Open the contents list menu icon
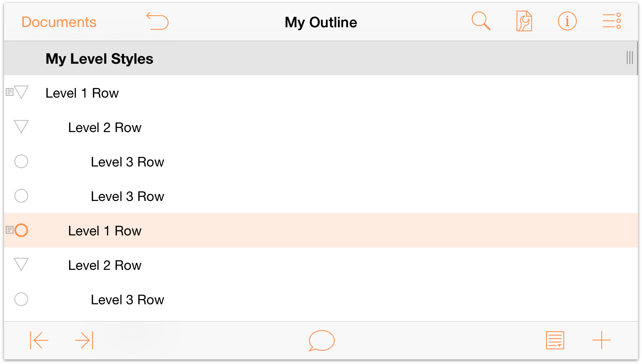Viewport: 642px width, 364px height. (612, 21)
